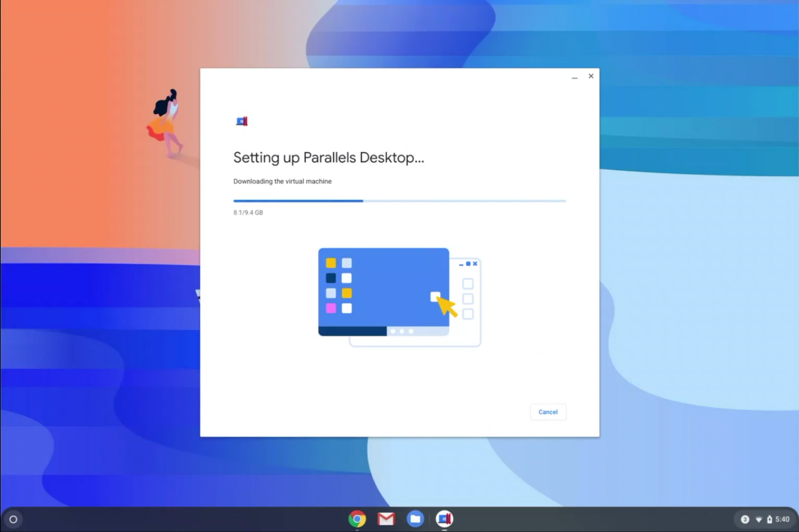Close the Parallels setup dialog
The height and width of the screenshot is (532, 799).
(591, 76)
